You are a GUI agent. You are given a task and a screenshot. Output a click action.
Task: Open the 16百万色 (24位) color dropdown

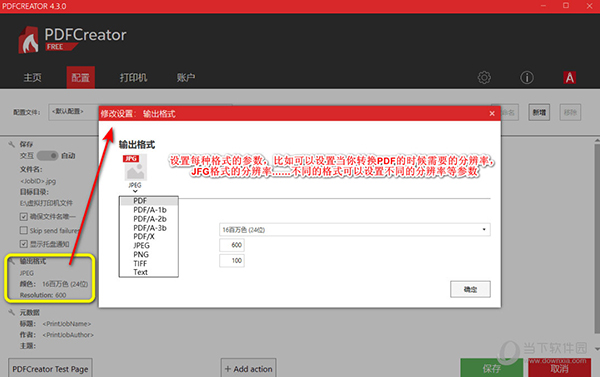355,230
